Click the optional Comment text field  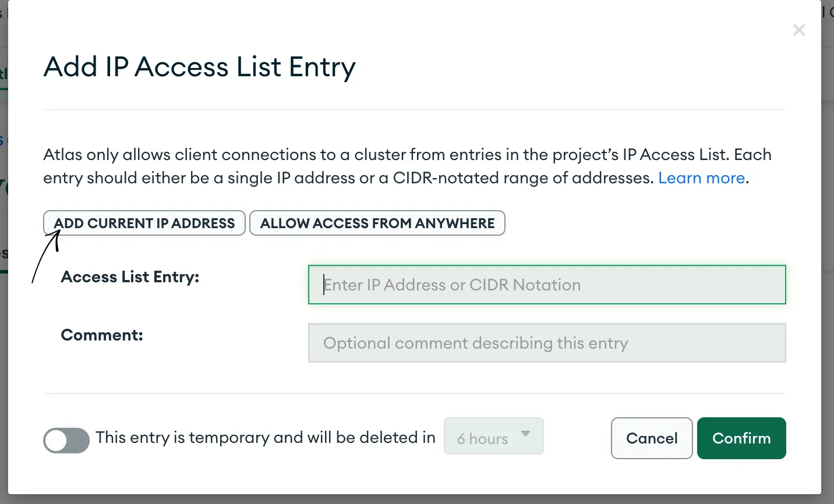(x=546, y=343)
